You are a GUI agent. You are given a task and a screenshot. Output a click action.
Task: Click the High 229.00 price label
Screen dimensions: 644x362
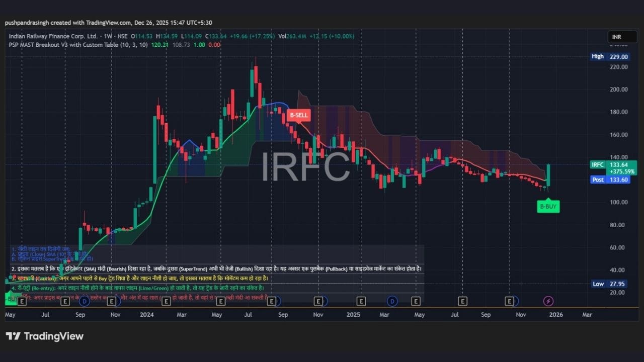click(609, 56)
